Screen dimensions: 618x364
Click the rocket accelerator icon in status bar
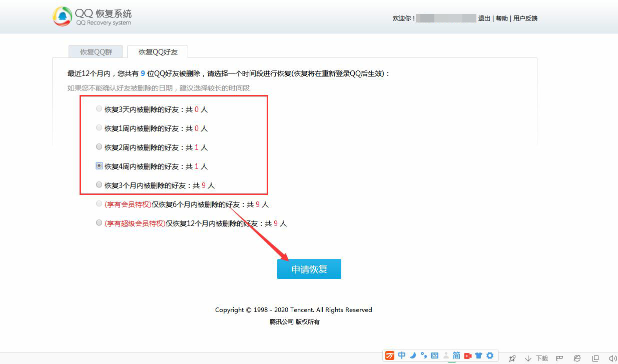click(x=512, y=358)
